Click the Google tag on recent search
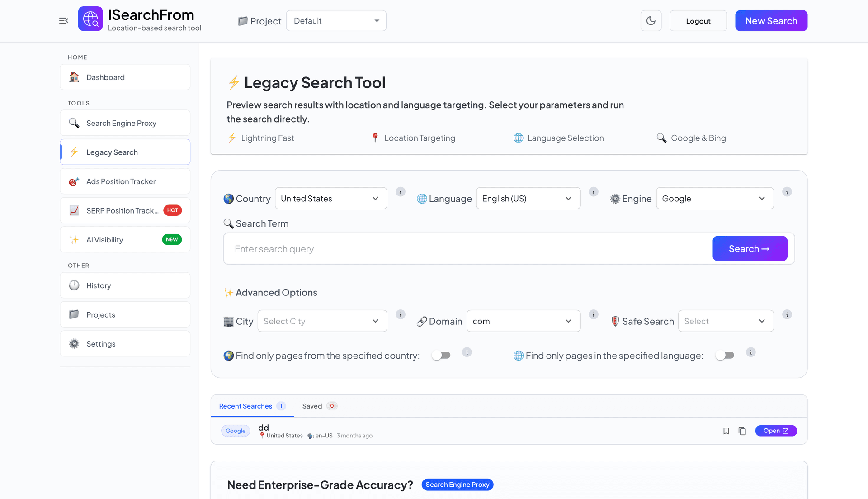The height and width of the screenshot is (499, 868). pos(236,431)
